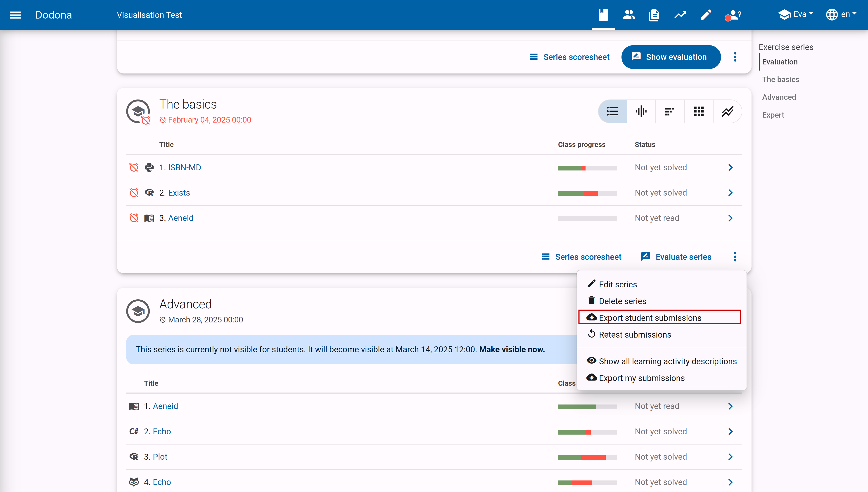Open the en language dropdown
The width and height of the screenshot is (868, 492).
(841, 14)
